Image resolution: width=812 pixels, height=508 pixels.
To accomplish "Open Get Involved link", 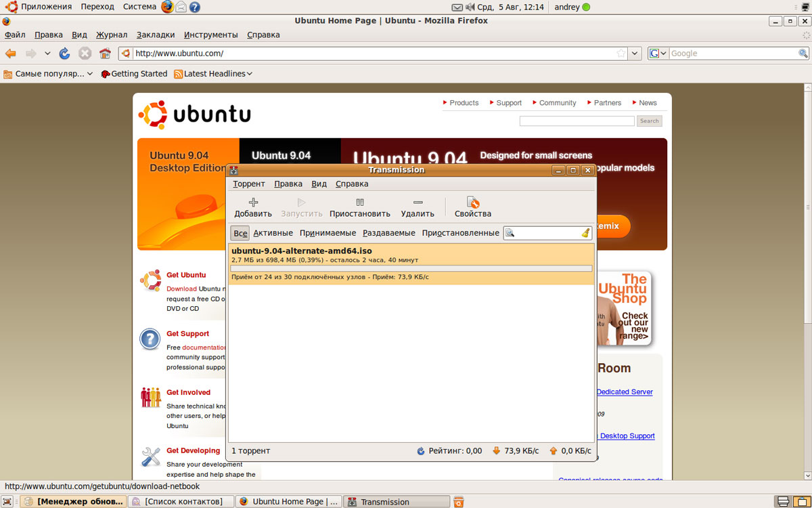I will click(188, 392).
